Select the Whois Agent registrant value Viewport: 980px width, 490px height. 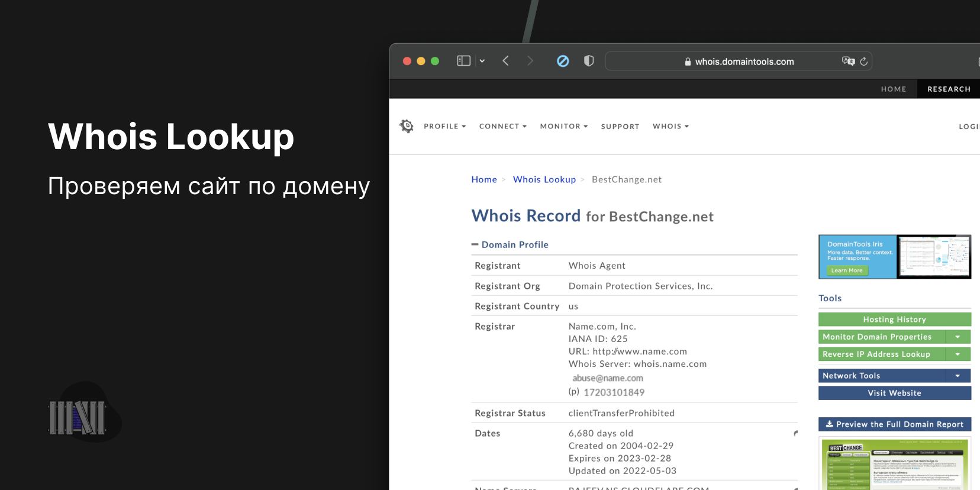[x=597, y=266]
